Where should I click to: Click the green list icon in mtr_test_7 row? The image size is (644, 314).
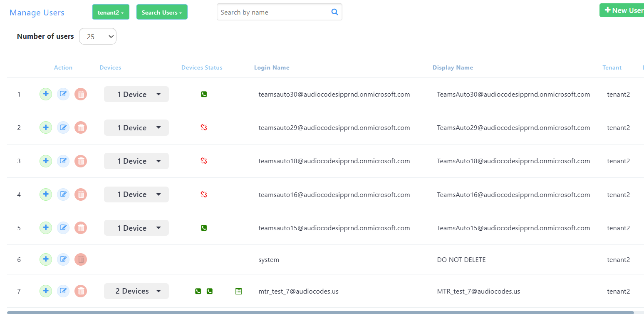(x=238, y=291)
